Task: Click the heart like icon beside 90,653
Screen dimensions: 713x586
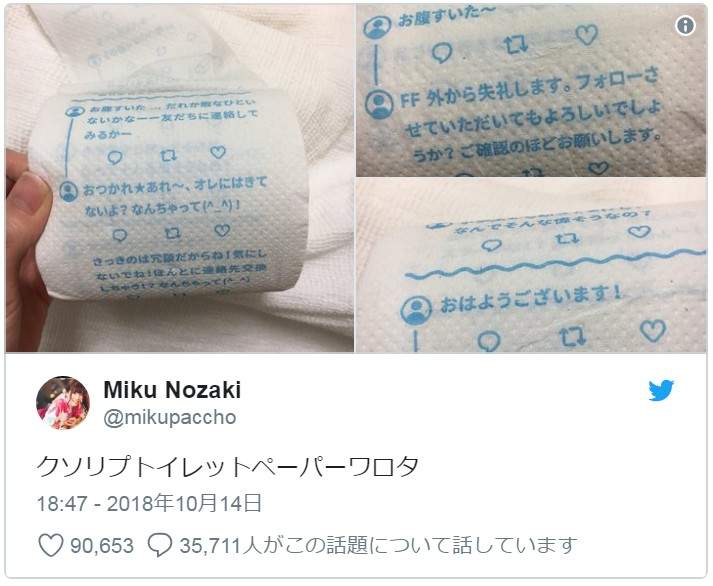Action: coord(50,545)
